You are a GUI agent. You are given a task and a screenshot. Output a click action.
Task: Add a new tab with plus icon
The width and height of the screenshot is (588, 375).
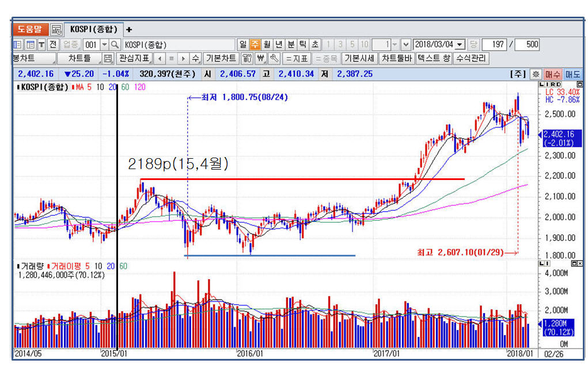(x=129, y=29)
